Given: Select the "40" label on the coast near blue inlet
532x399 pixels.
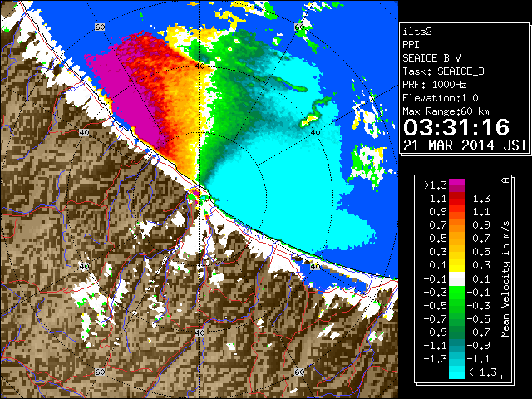Looking at the screenshot, I should pos(316,266).
